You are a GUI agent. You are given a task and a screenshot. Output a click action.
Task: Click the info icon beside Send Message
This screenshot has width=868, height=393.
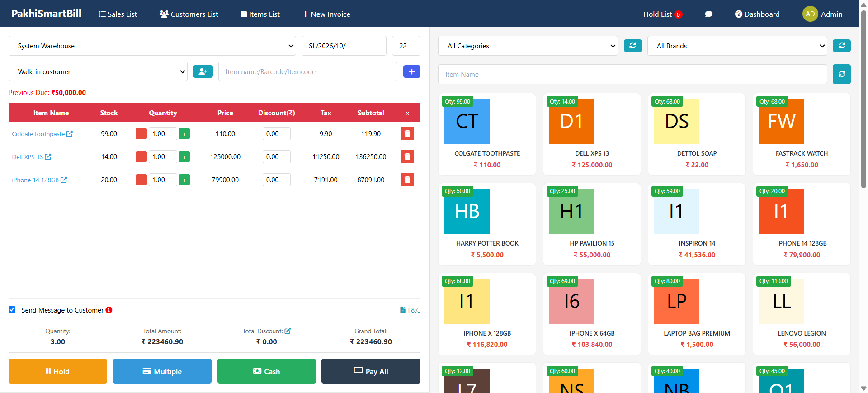(x=109, y=310)
